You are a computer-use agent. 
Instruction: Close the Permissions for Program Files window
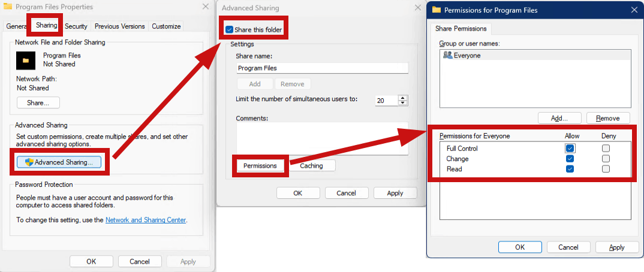tap(634, 10)
